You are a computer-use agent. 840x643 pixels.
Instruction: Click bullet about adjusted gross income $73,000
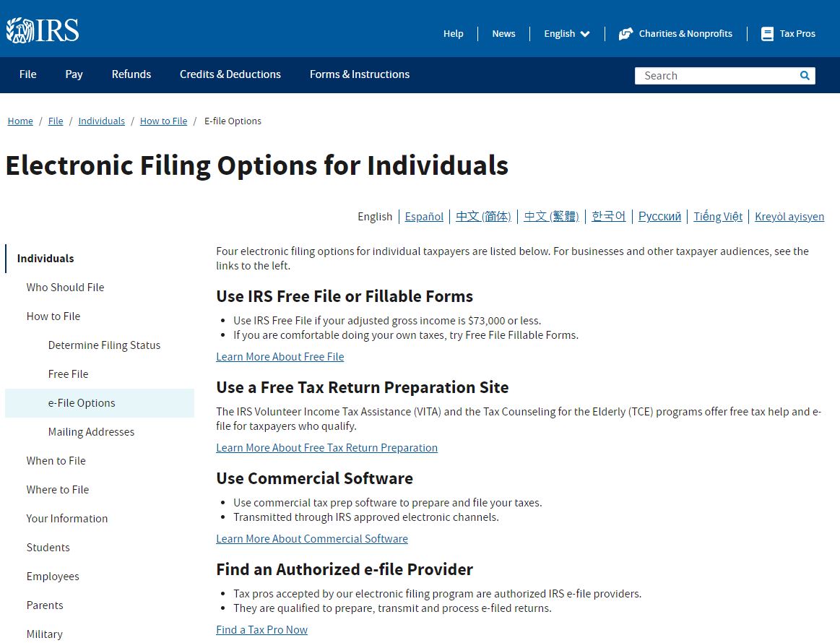click(x=387, y=321)
